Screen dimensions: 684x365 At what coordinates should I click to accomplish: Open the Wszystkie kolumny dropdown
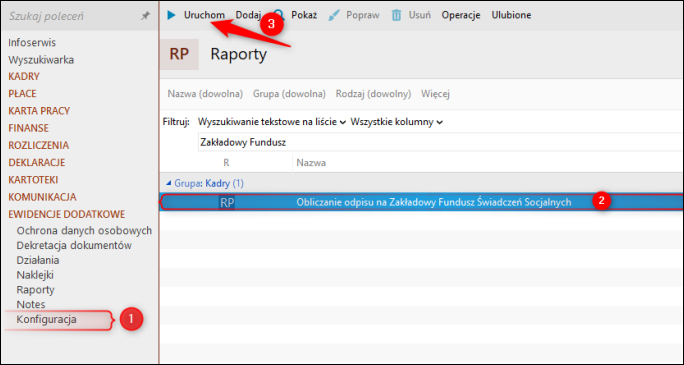point(397,122)
